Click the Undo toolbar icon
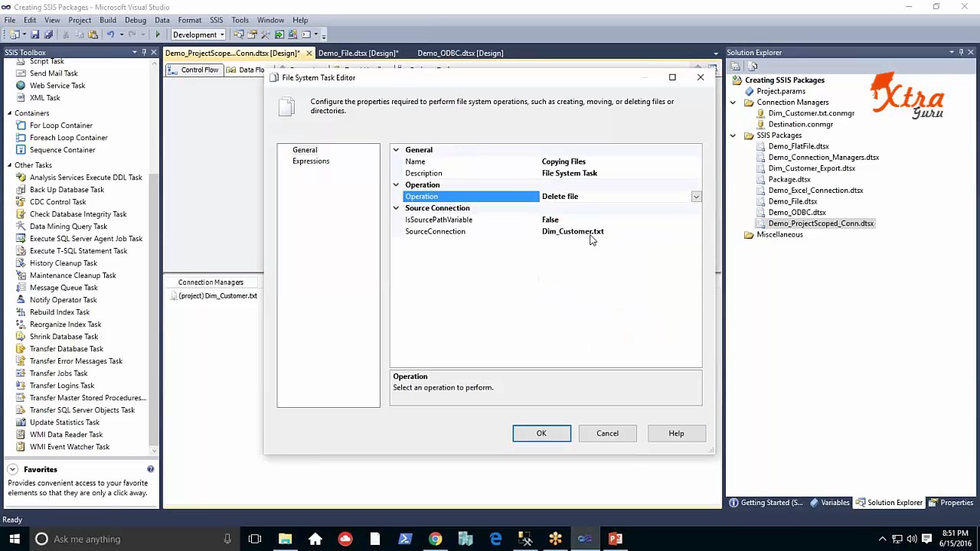 coord(110,34)
